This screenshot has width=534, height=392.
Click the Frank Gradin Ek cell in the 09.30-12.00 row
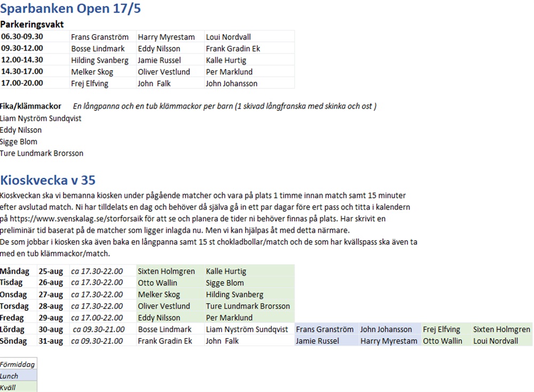coord(233,49)
